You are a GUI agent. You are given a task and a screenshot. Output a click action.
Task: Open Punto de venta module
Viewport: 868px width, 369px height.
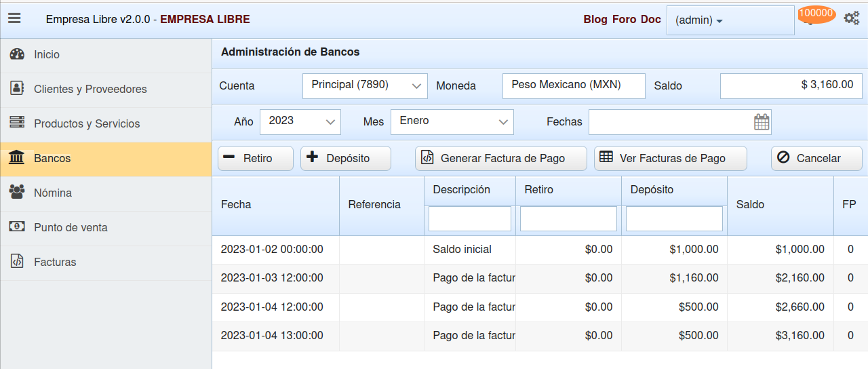point(71,228)
